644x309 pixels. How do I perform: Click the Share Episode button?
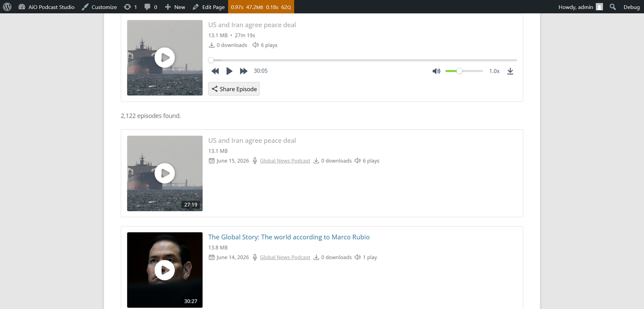[234, 89]
